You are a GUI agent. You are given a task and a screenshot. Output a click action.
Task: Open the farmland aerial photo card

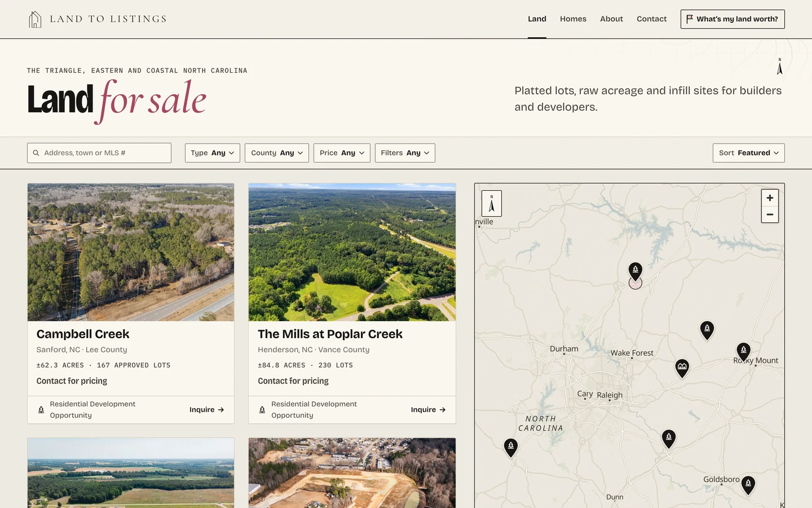(131, 473)
